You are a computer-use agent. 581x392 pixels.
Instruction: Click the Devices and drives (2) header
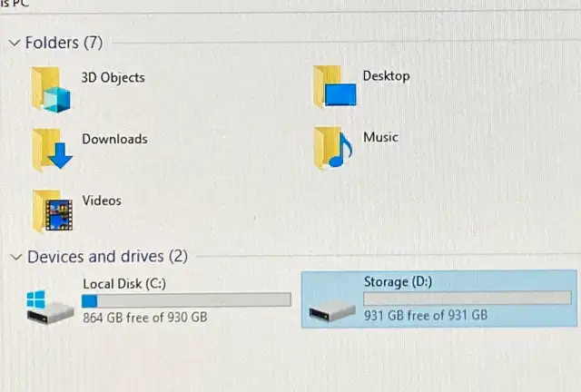[107, 257]
